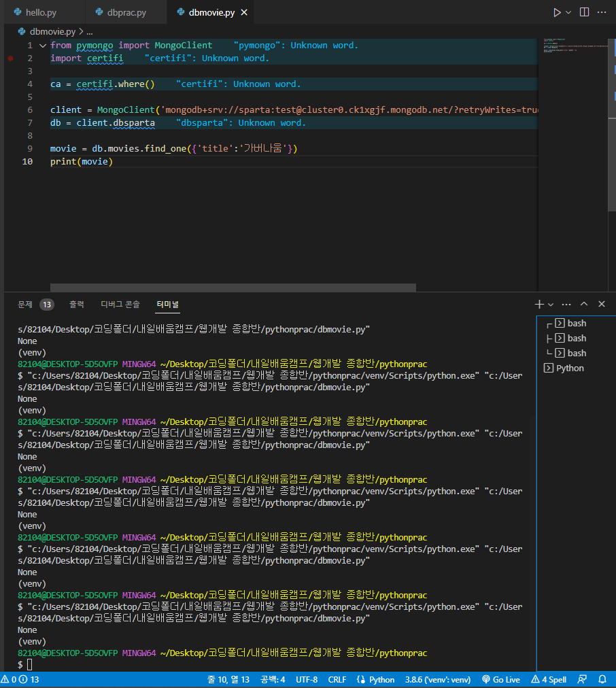Image resolution: width=616 pixels, height=688 pixels.
Task: Select the third bash terminal
Action: pyautogui.click(x=576, y=354)
